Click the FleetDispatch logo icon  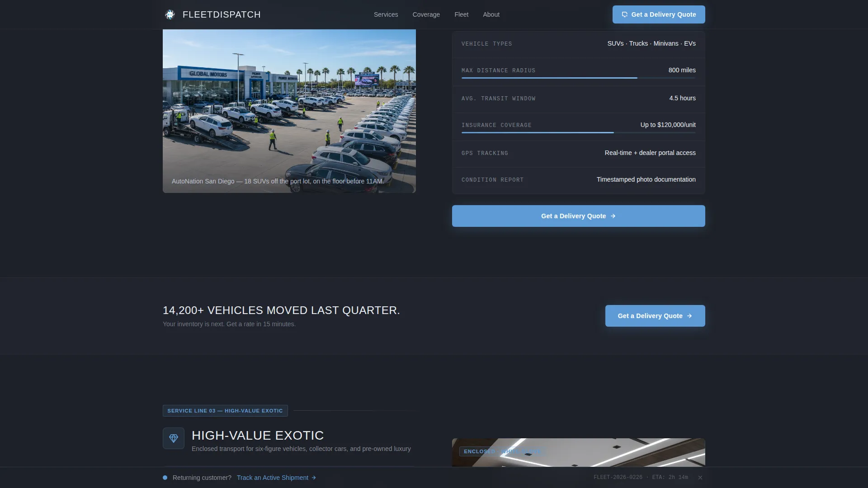click(170, 14)
